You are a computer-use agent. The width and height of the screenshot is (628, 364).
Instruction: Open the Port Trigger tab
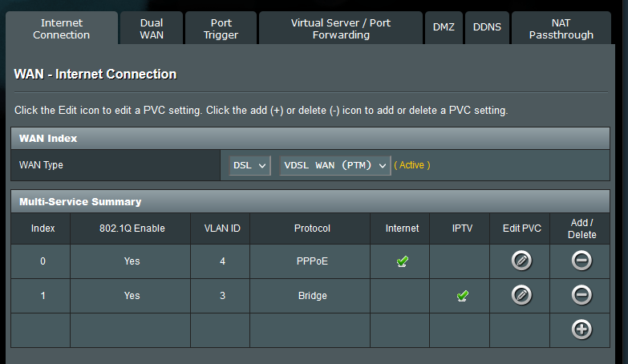pos(221,29)
